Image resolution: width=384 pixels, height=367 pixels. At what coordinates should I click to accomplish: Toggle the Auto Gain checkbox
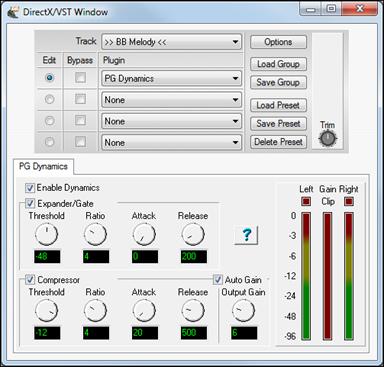pyautogui.click(x=218, y=279)
